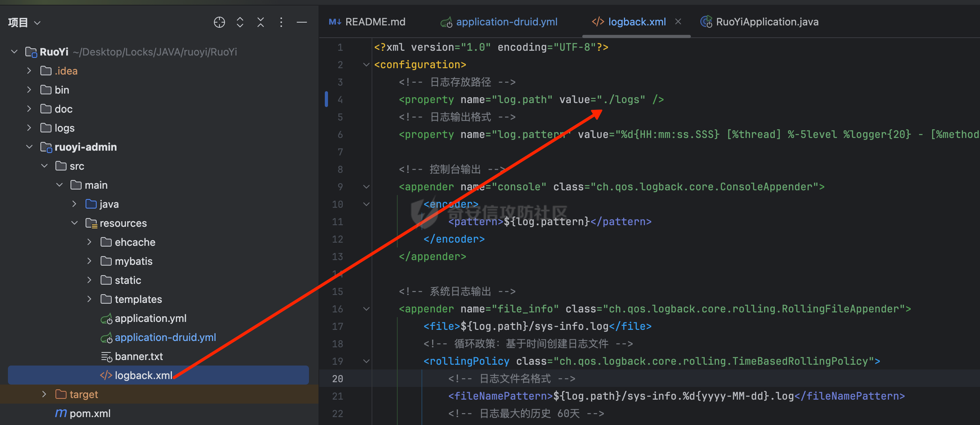Fold the console appender block at line 9

pyautogui.click(x=366, y=187)
